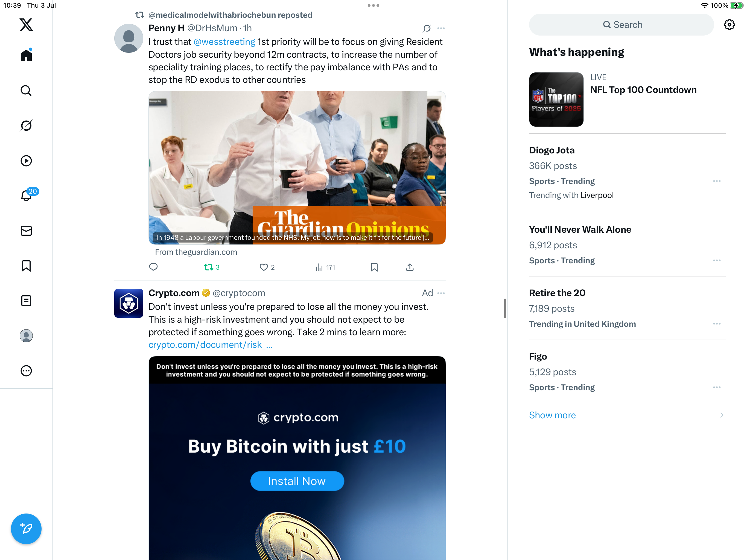Expand Show more trends chevron

point(722,415)
